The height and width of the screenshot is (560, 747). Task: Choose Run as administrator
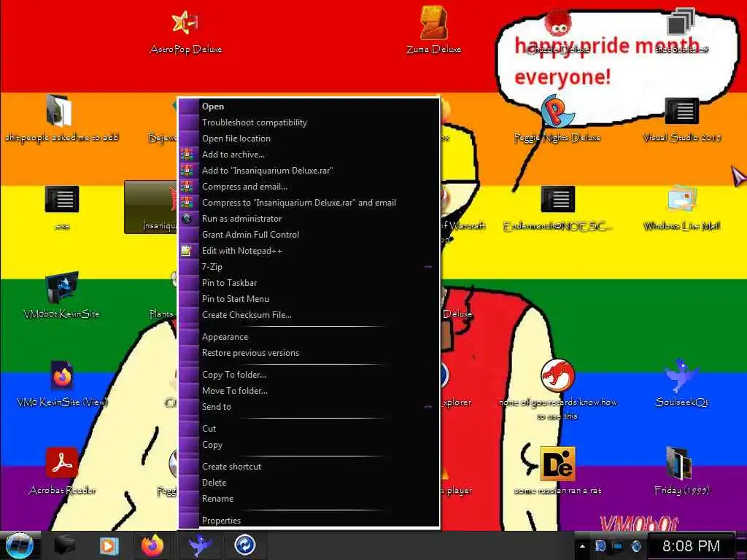click(x=309, y=219)
